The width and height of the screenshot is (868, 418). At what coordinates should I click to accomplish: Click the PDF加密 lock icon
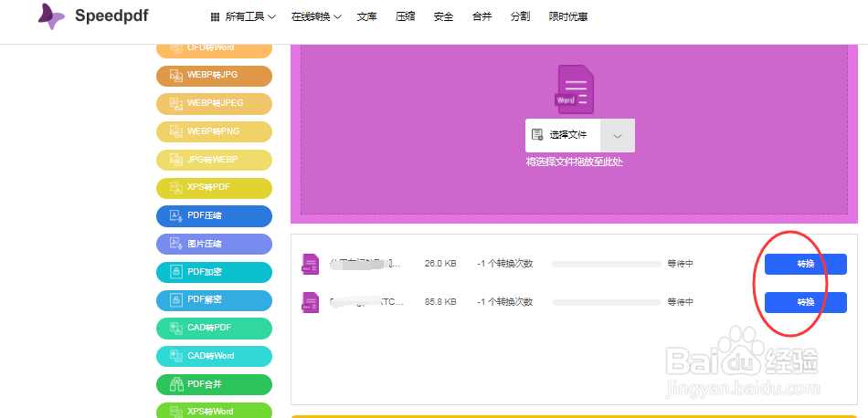[176, 272]
